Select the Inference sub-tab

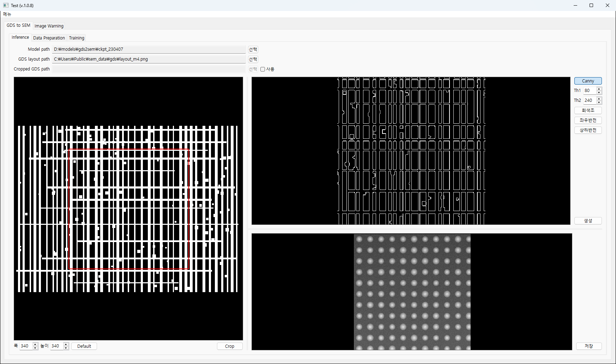pos(20,37)
